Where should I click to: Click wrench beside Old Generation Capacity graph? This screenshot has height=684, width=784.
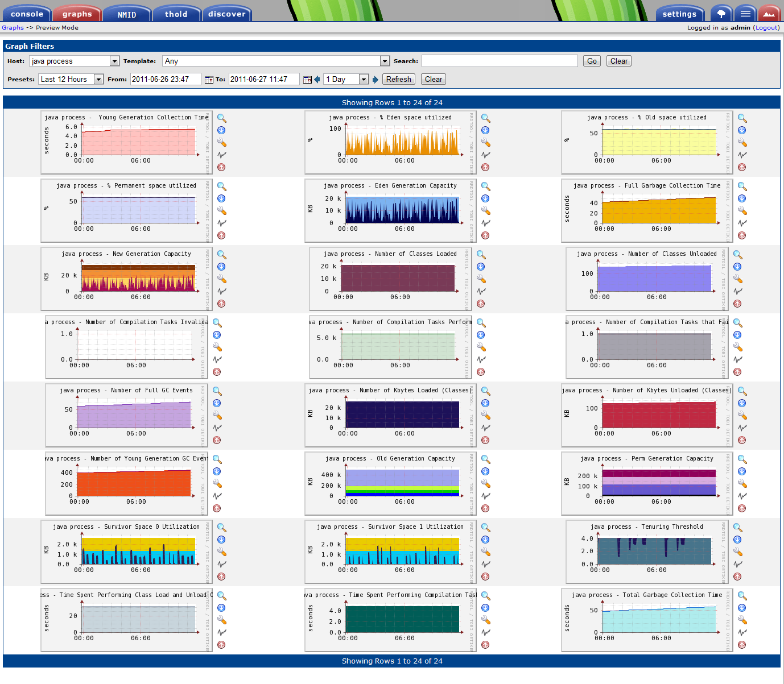[486, 483]
